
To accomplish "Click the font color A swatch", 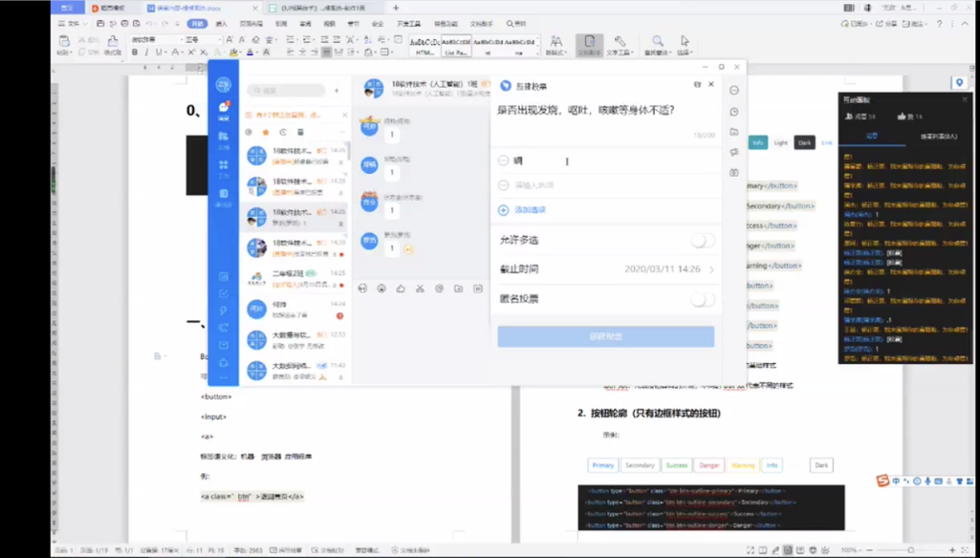I will [x=250, y=53].
